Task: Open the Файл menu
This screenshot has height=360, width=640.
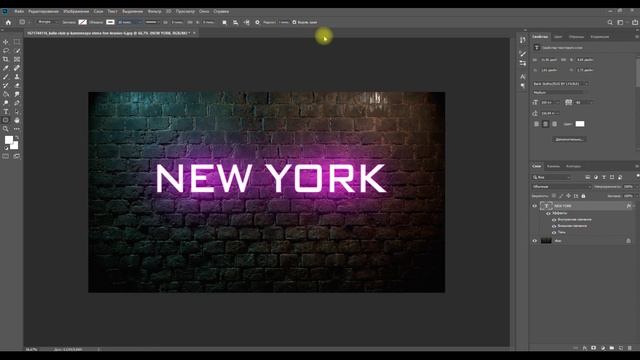Action: tap(19, 11)
